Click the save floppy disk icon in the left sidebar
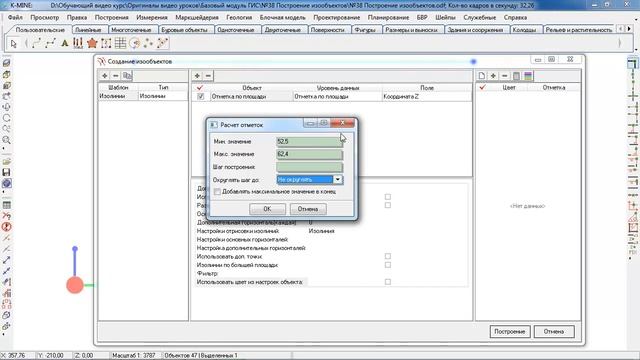640x360 pixels. [7, 172]
